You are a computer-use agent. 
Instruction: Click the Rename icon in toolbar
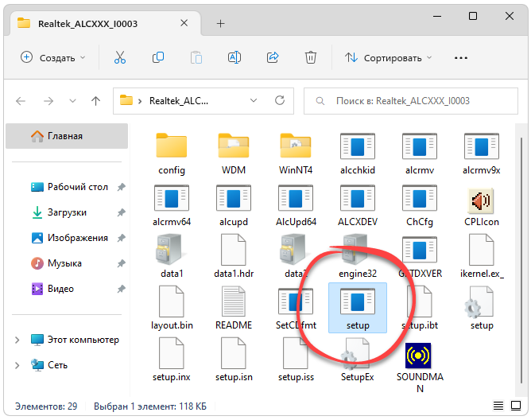point(234,57)
